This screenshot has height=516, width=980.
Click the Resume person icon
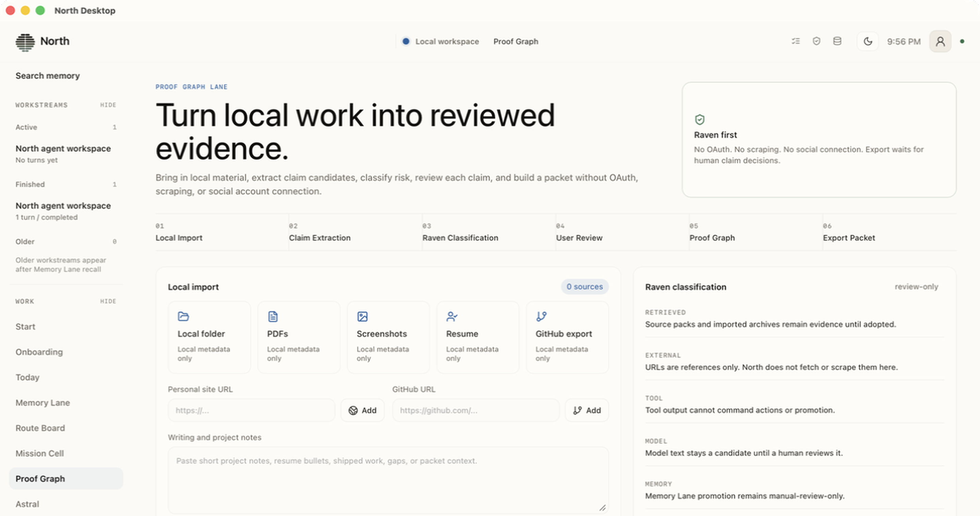tap(452, 316)
